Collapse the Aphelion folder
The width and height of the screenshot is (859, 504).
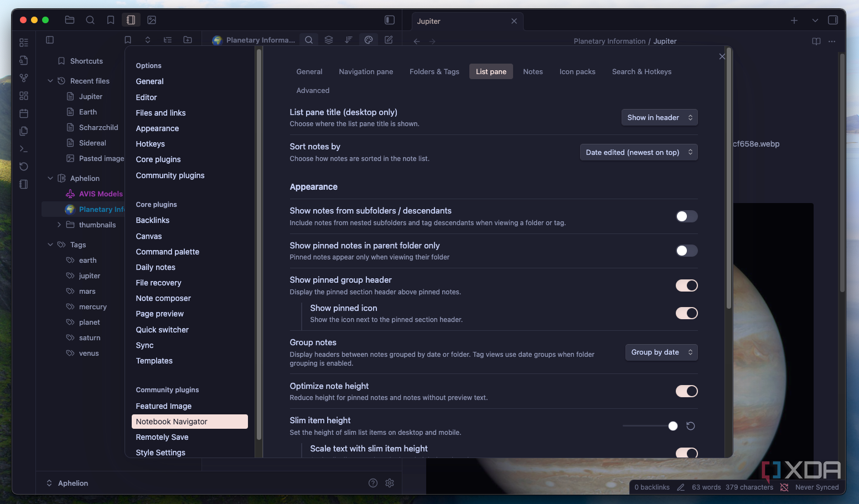(50, 178)
